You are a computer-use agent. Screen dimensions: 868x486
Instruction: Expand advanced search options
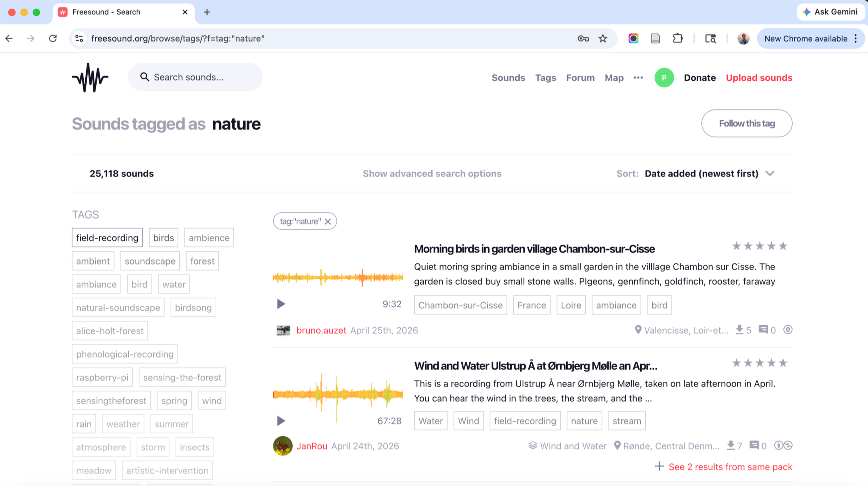pos(432,174)
